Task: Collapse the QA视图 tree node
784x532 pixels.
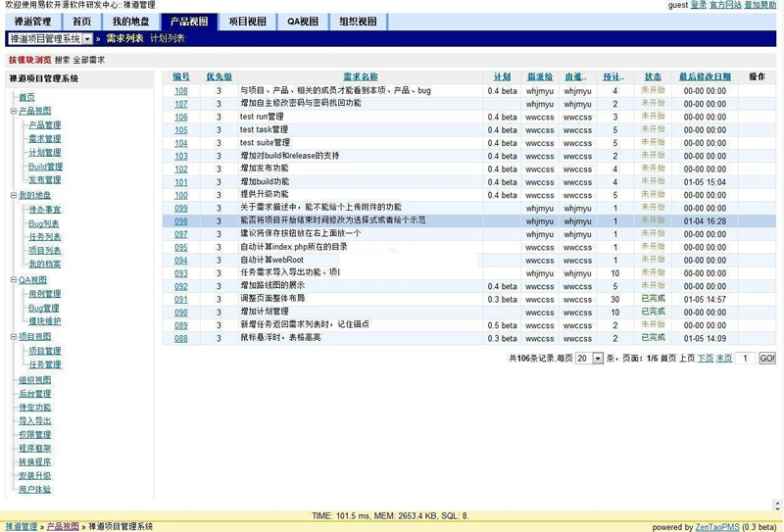Action: 14,279
